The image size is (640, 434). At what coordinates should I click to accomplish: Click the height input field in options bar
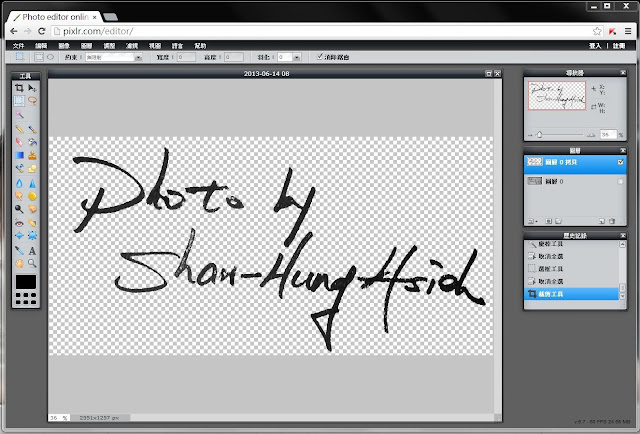pyautogui.click(x=234, y=57)
